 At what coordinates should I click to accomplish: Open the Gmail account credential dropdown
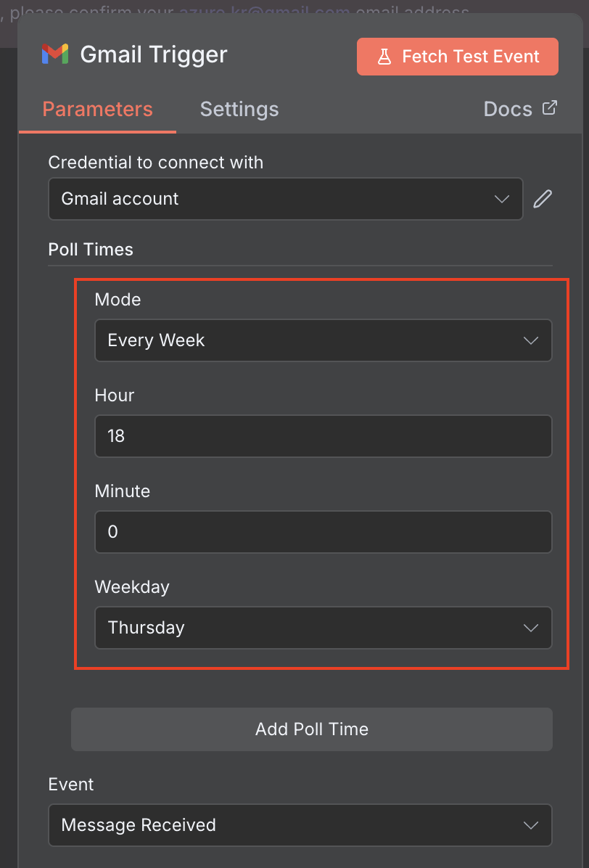tap(276, 199)
